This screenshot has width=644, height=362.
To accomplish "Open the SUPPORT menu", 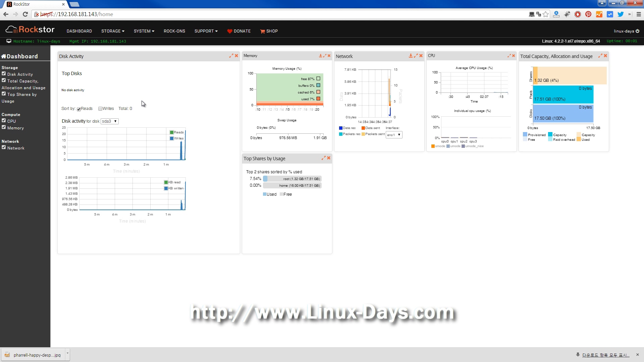I will coord(206,31).
